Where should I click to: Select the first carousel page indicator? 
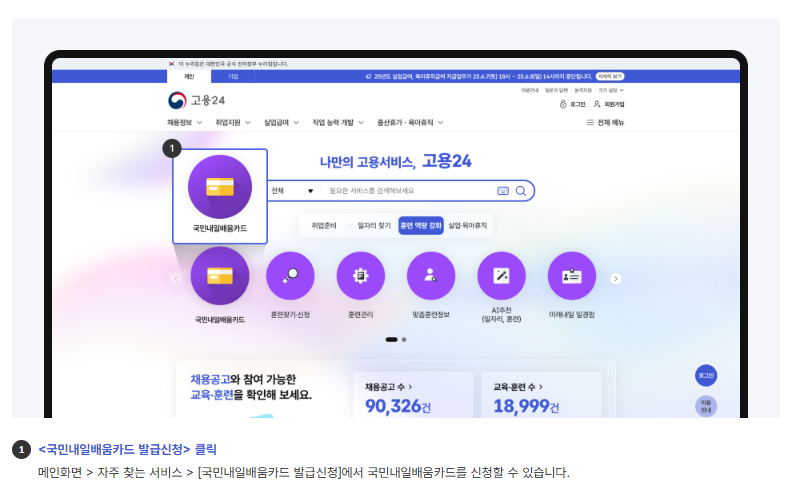[x=391, y=340]
